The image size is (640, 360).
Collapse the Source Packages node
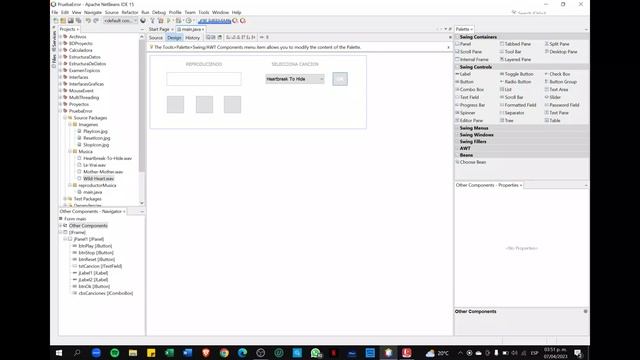coord(65,118)
